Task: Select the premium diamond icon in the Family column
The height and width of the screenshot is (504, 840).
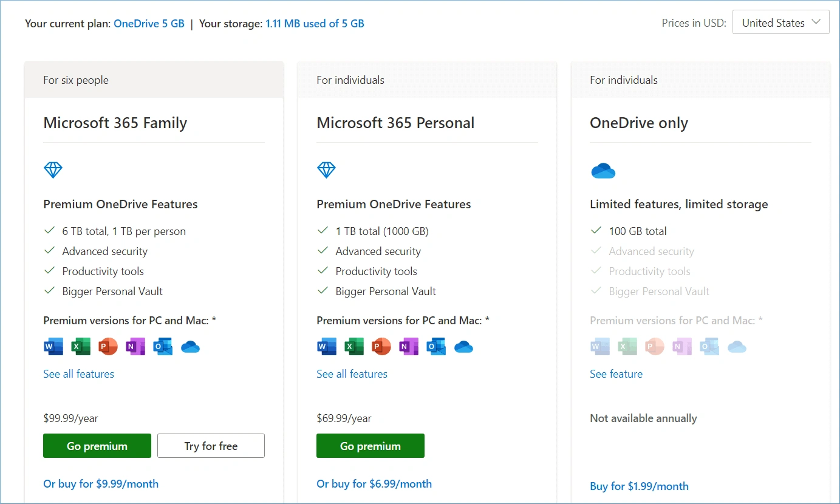Action: click(x=53, y=169)
